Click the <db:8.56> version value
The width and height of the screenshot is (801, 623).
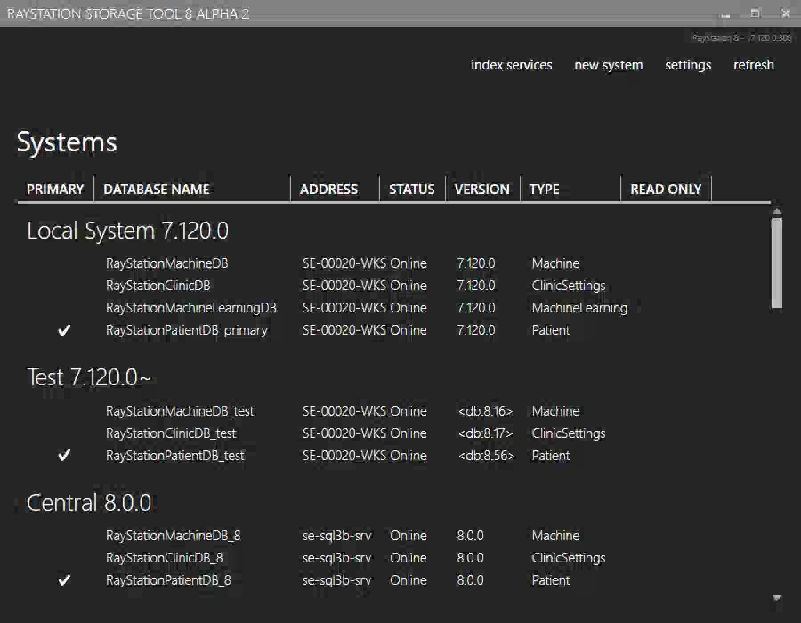486,456
